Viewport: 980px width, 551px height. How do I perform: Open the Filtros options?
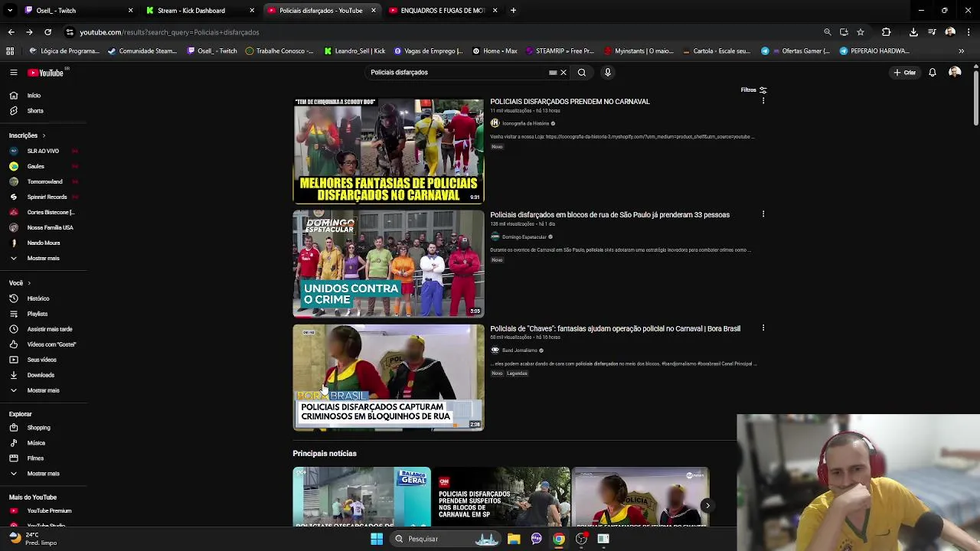coord(753,90)
